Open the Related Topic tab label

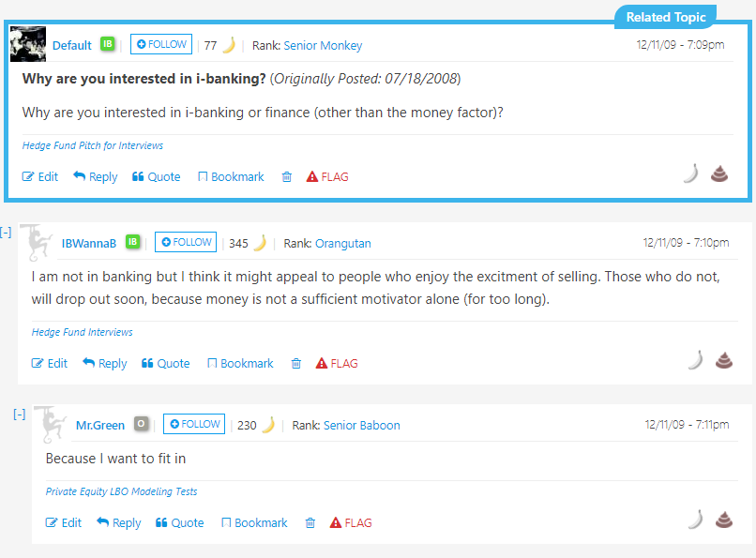click(x=668, y=17)
